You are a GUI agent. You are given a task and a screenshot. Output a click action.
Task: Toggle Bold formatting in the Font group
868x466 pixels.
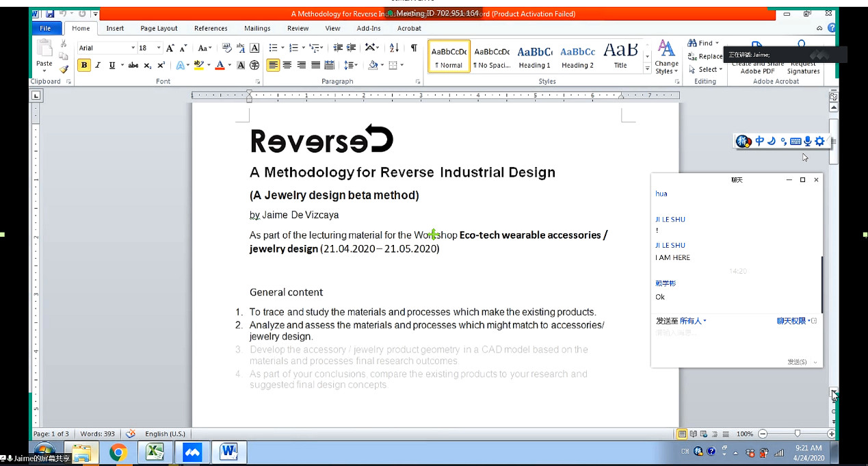coord(84,66)
